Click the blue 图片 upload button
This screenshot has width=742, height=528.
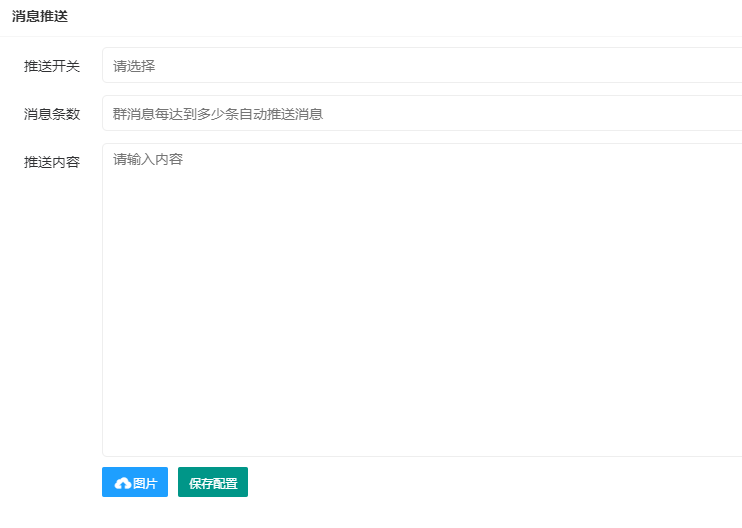pos(135,482)
